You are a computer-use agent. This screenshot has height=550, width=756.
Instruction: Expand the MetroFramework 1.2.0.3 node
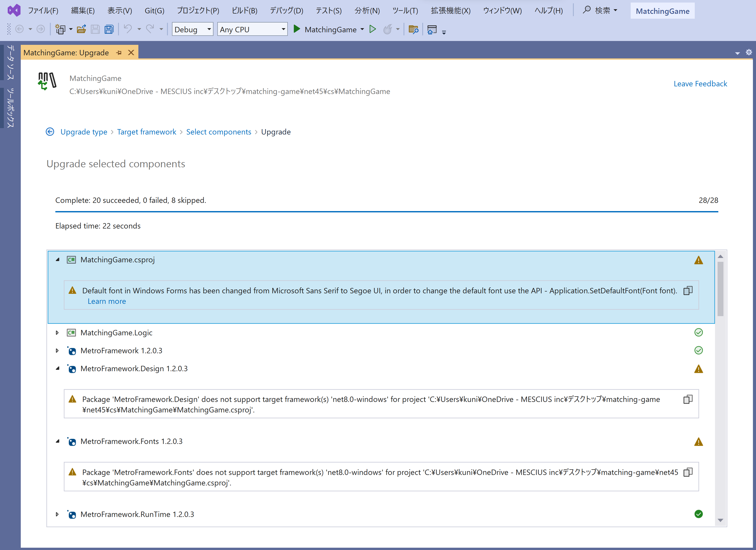[57, 351]
